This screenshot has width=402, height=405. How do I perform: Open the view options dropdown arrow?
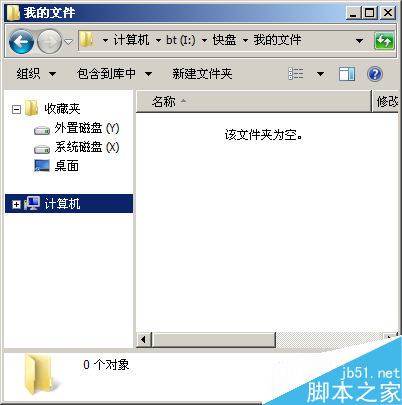click(x=320, y=74)
